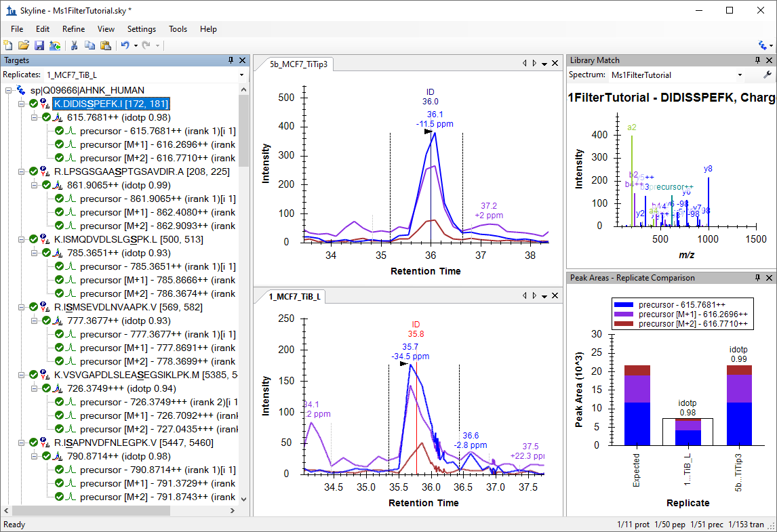
Task: Click the 1...TiB_L bar in Peak Areas chart
Action: point(688,432)
